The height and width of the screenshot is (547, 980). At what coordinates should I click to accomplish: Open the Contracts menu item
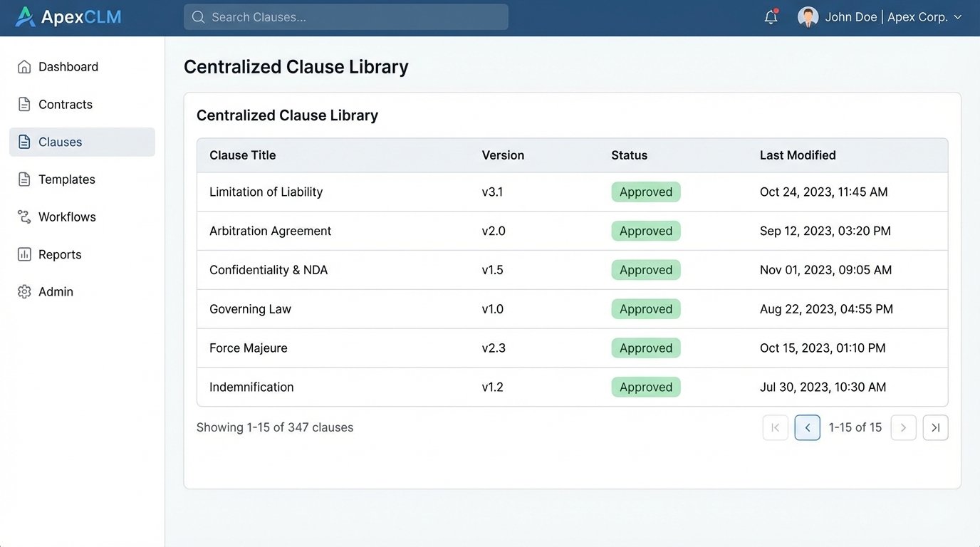tap(66, 105)
